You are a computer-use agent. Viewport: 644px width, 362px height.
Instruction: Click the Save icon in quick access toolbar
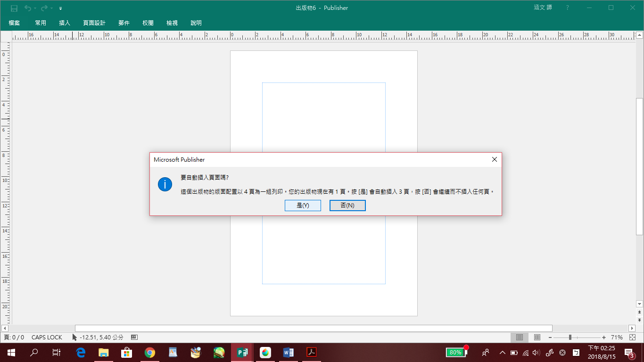click(14, 8)
